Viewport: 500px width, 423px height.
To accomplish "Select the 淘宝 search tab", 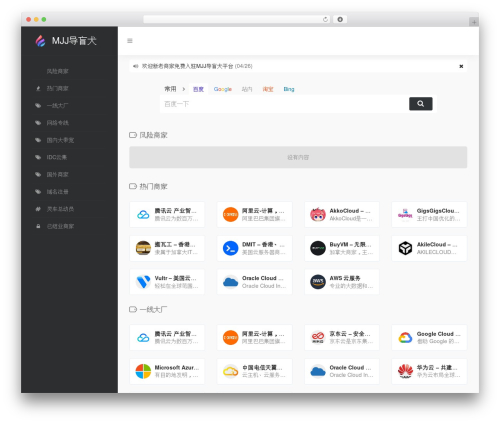I will (x=268, y=89).
